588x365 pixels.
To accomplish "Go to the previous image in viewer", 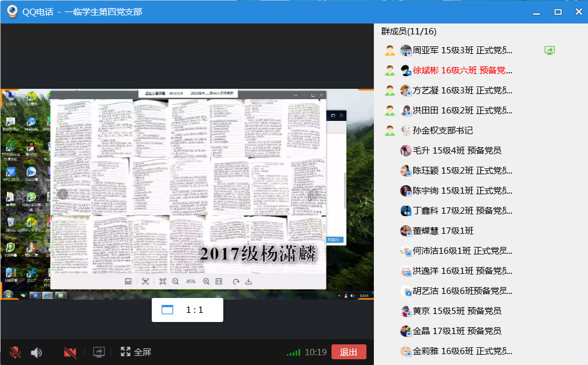I will pos(62,194).
